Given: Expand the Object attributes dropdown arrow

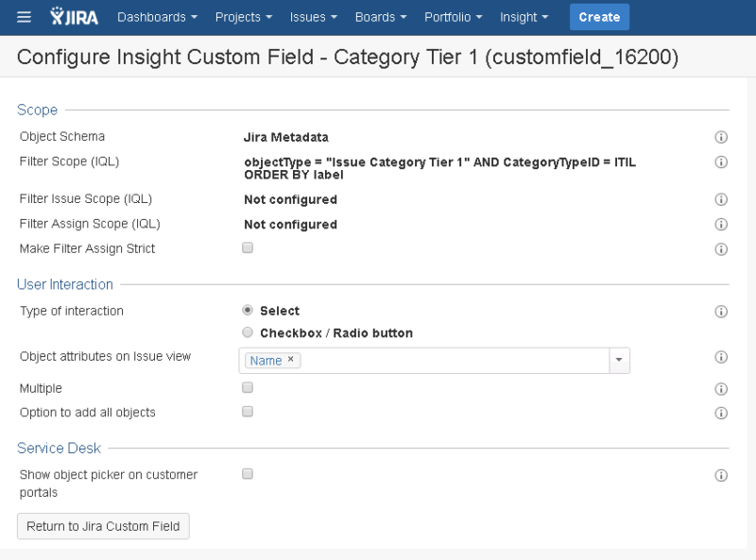Looking at the screenshot, I should tap(619, 361).
